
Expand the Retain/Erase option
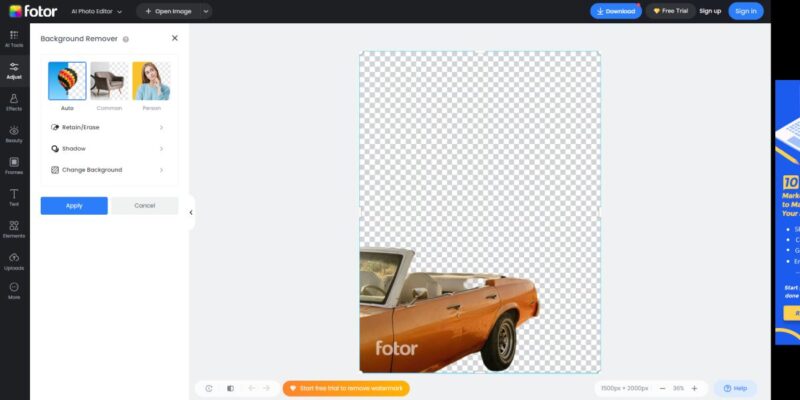[x=108, y=127]
